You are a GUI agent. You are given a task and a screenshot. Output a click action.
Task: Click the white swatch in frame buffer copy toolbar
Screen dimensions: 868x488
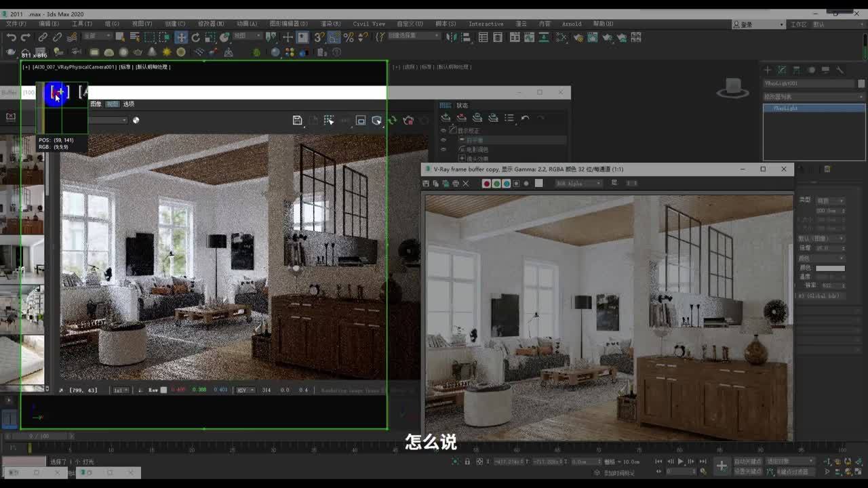point(538,183)
